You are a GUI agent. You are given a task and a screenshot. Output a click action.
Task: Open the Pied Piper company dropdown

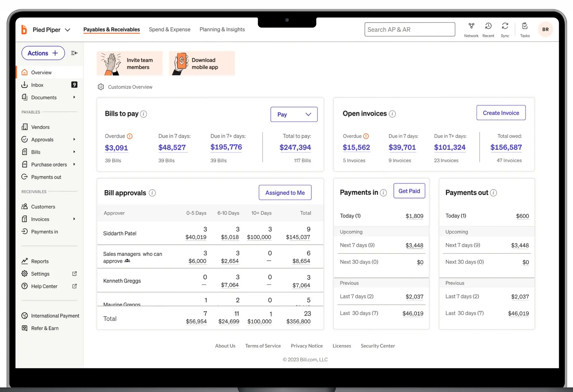point(51,30)
